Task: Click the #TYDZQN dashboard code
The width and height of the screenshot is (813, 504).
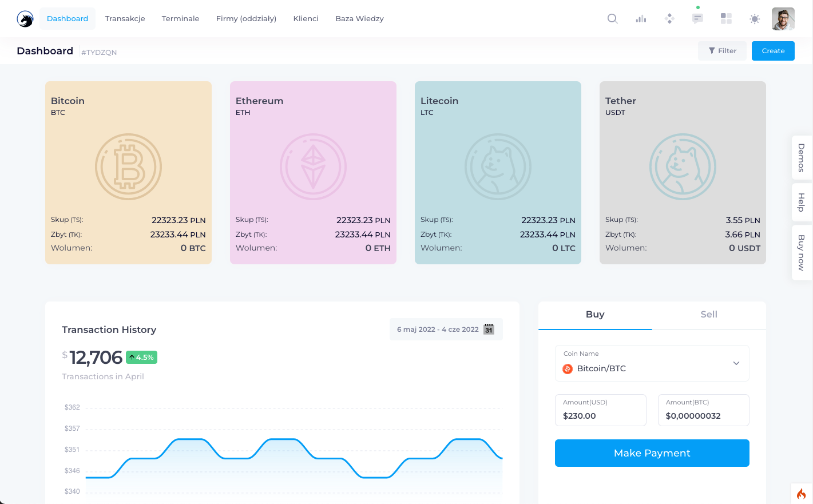Action: [99, 52]
